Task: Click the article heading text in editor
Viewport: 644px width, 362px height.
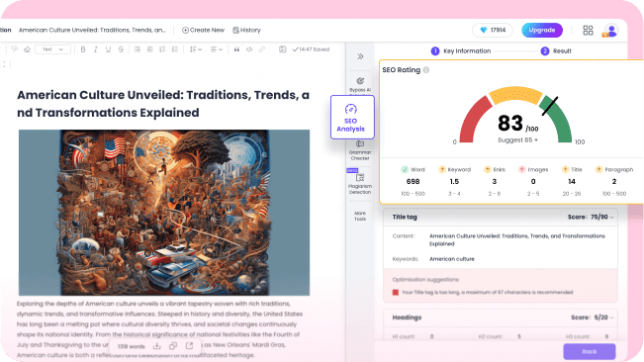Action: (163, 104)
